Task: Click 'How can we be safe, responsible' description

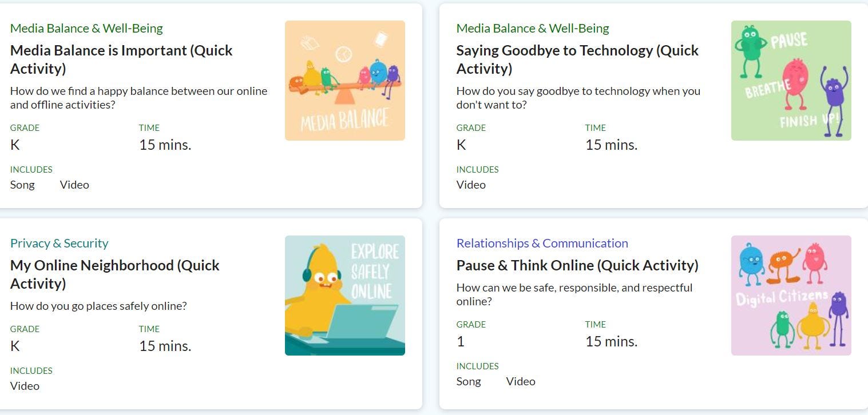Action: [x=574, y=294]
